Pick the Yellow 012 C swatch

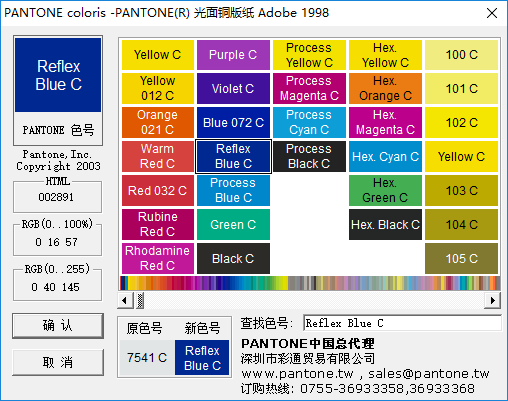tap(158, 89)
